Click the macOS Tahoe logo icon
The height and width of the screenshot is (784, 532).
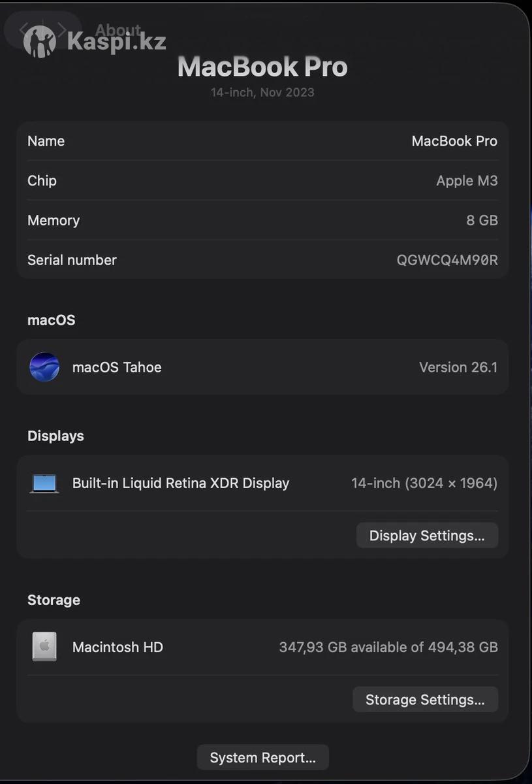coord(44,367)
